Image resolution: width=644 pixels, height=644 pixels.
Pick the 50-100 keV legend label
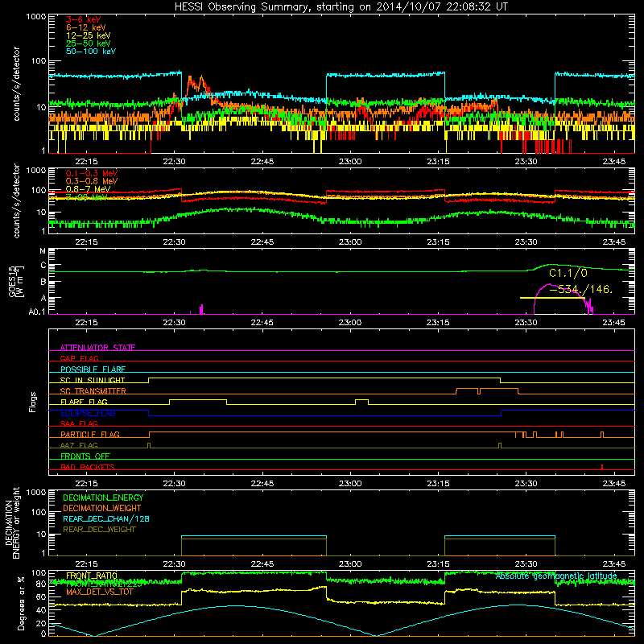click(91, 52)
